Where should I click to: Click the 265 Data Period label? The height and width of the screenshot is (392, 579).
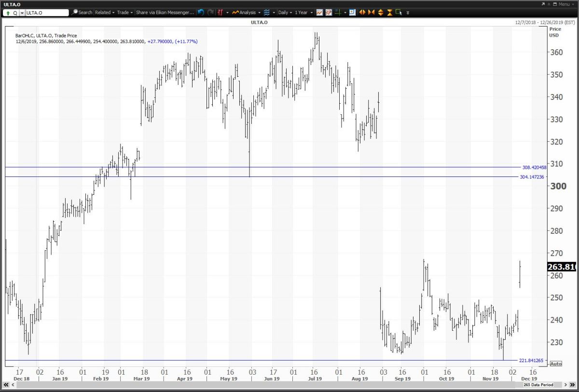(x=539, y=385)
